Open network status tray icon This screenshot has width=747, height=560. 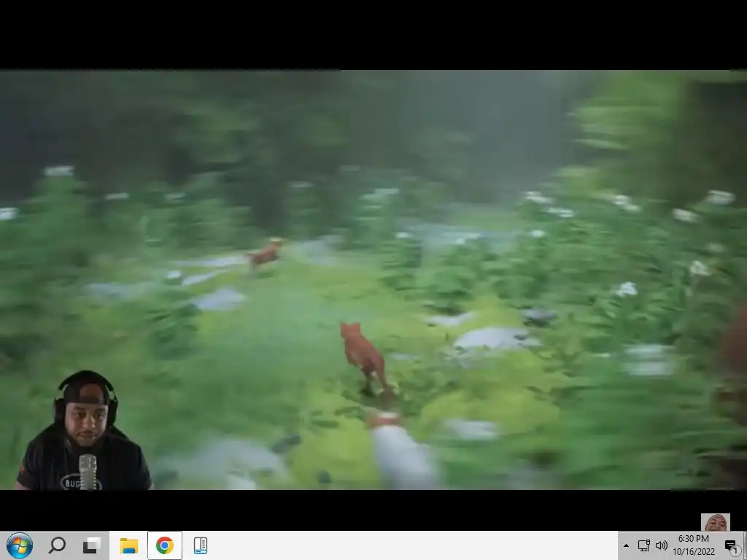[643, 545]
